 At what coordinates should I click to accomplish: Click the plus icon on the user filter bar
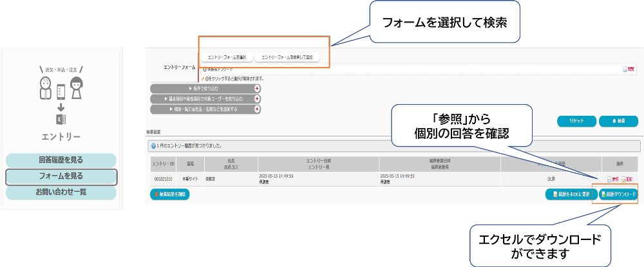point(258,99)
